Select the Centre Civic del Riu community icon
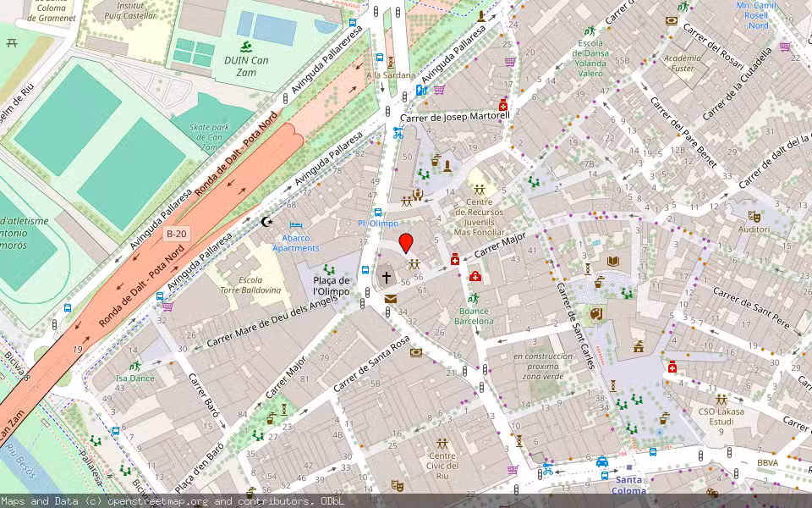 click(442, 443)
